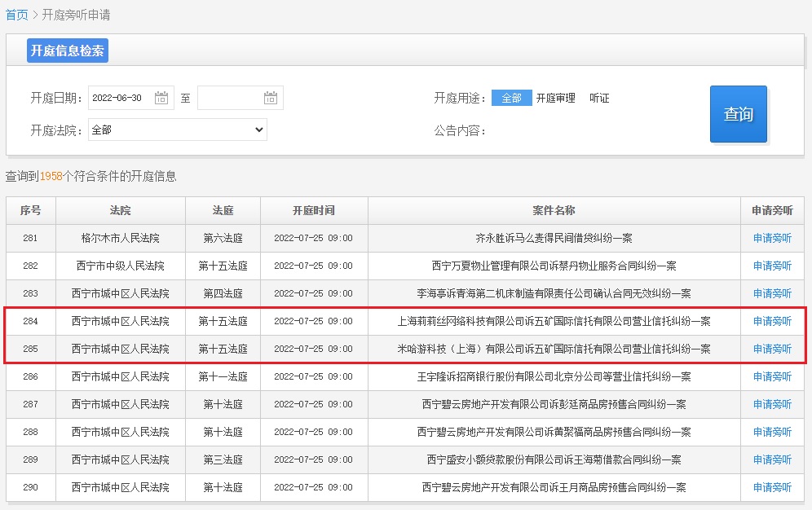Click 申请旁听 for row 290
Viewport: 812px width, 510px height.
[772, 487]
